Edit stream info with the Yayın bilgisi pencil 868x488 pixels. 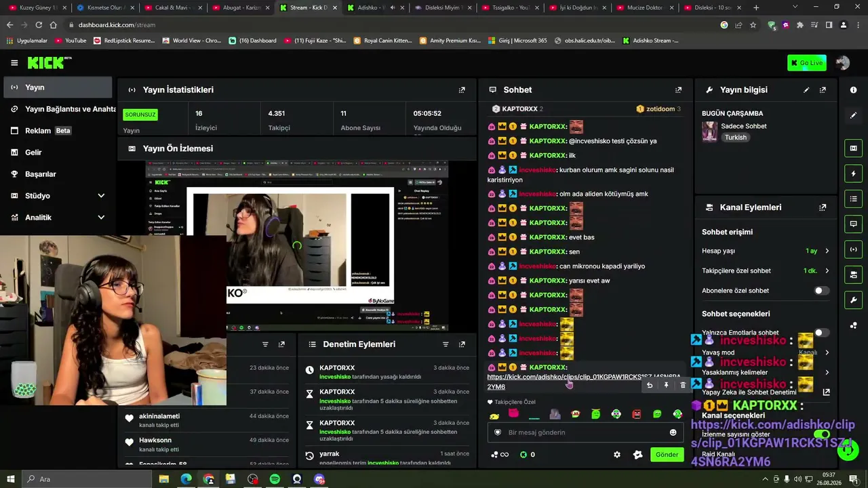point(806,90)
